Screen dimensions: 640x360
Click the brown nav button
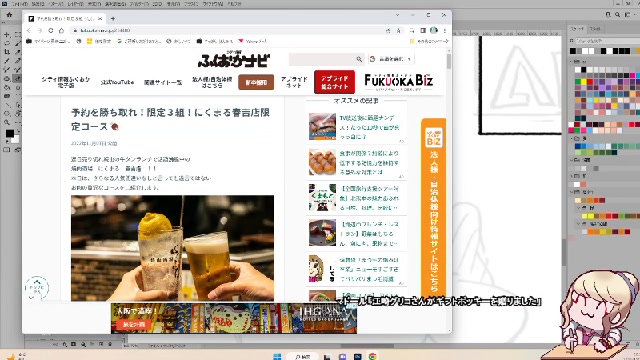pos(256,82)
